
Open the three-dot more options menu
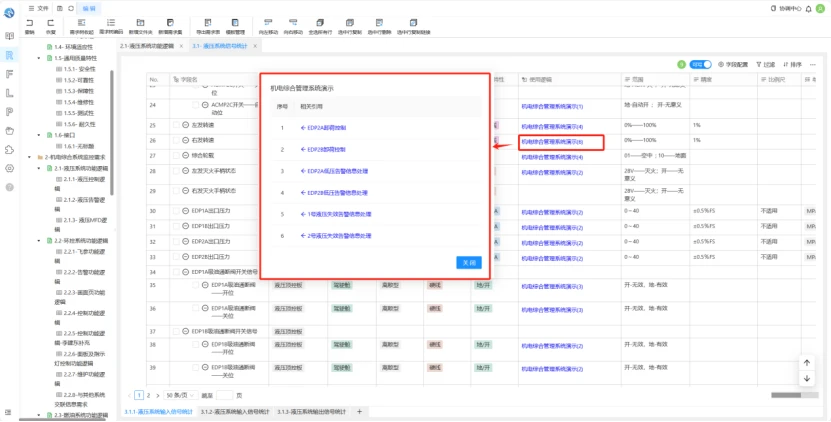pos(812,65)
